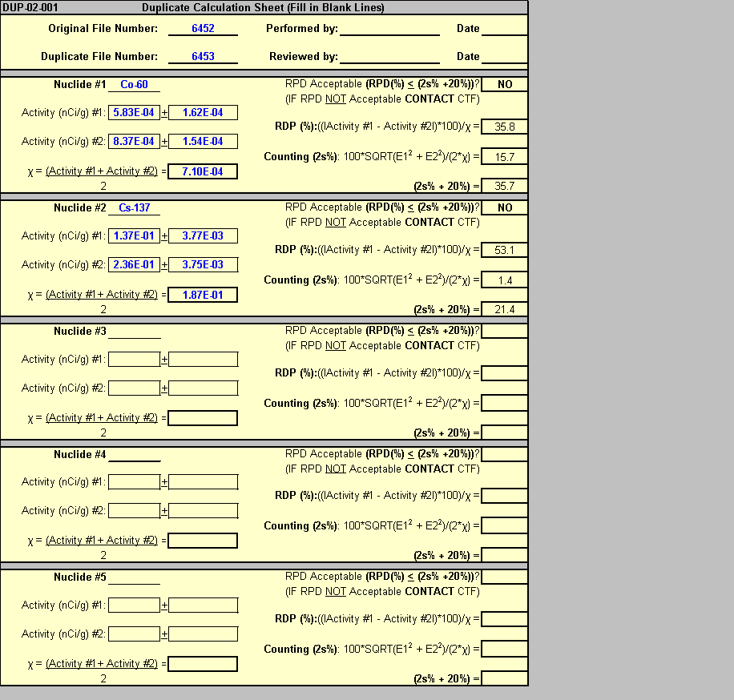734x700 pixels.
Task: Click Nuclide #3 Activity #1 value box
Action: (x=135, y=360)
